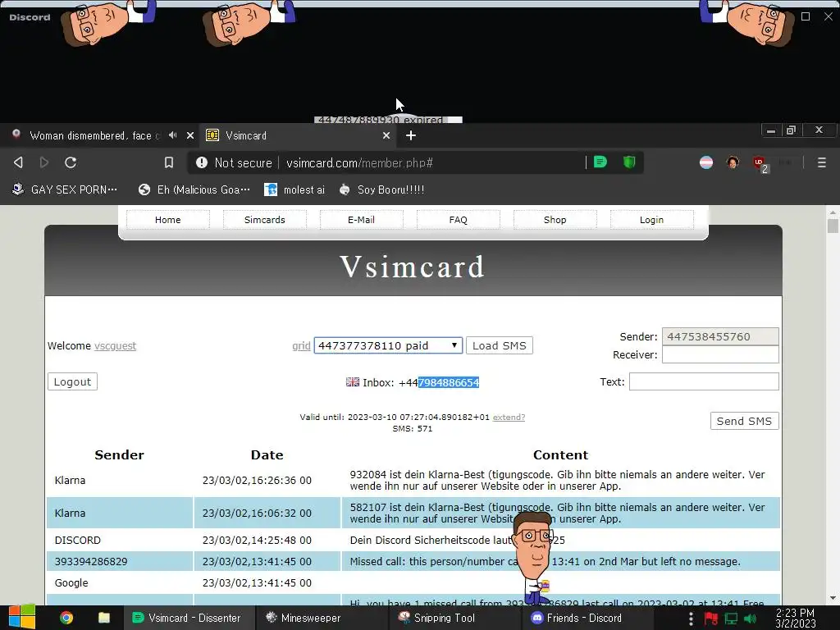
Task: Click the network icon in system tray
Action: (x=731, y=619)
